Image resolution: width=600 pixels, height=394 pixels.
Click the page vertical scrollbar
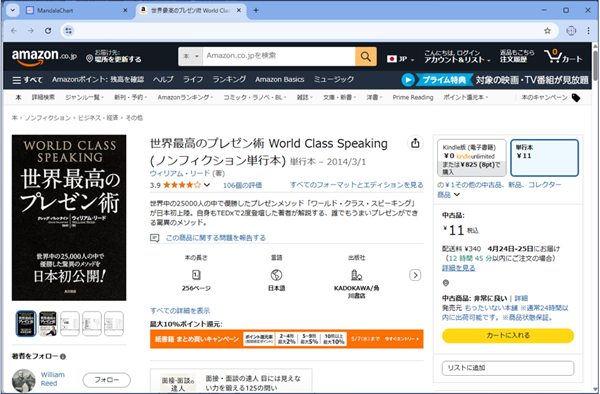pos(595,65)
